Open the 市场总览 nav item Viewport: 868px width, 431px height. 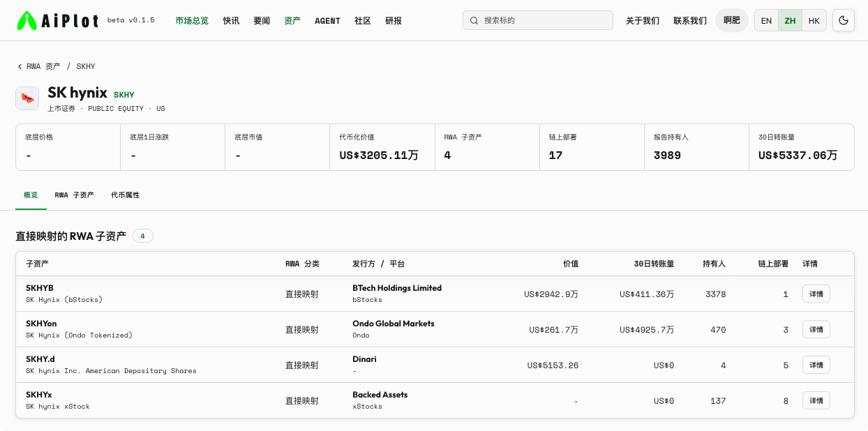click(192, 20)
